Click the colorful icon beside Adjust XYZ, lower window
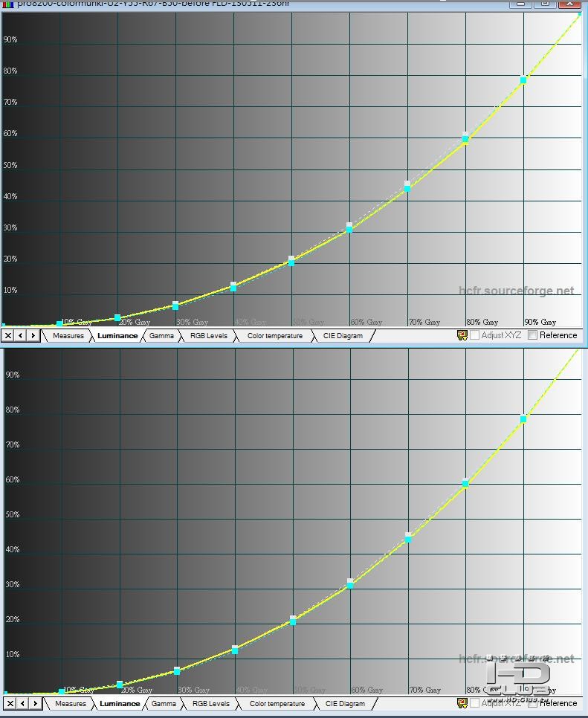The height and width of the screenshot is (718, 588). click(x=462, y=703)
